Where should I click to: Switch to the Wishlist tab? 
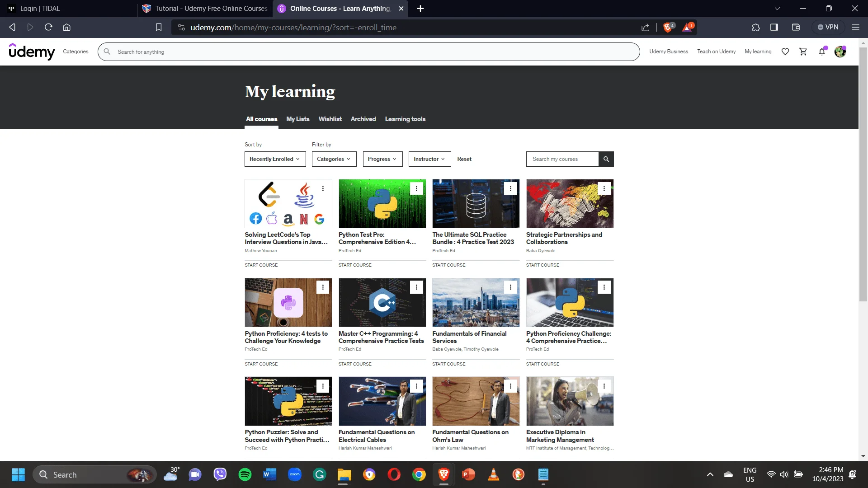pyautogui.click(x=330, y=119)
